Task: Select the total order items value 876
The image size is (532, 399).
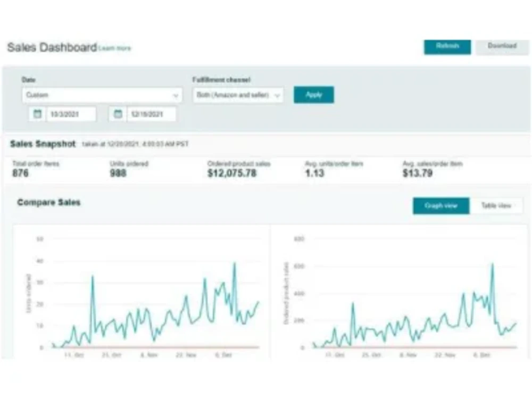Action: tap(20, 173)
